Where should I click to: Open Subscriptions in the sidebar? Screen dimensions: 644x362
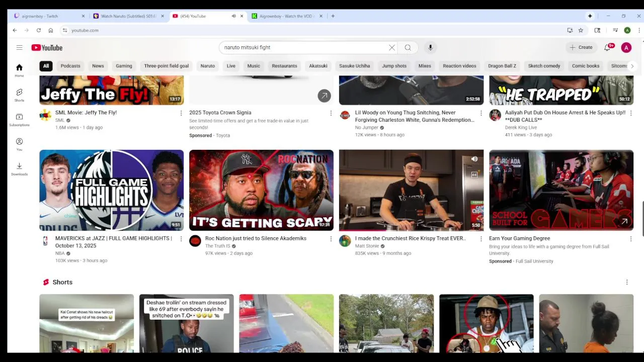[x=19, y=120]
